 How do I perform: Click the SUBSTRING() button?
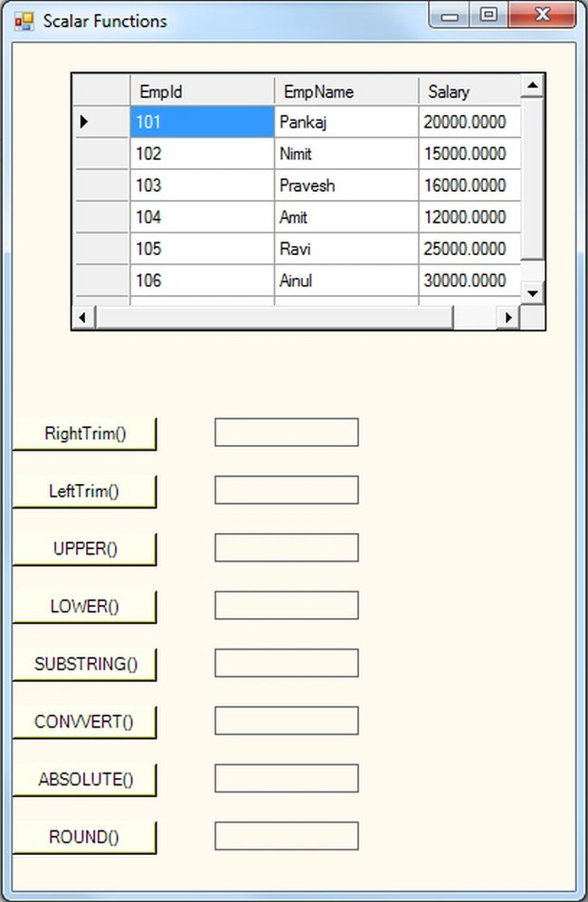click(84, 664)
